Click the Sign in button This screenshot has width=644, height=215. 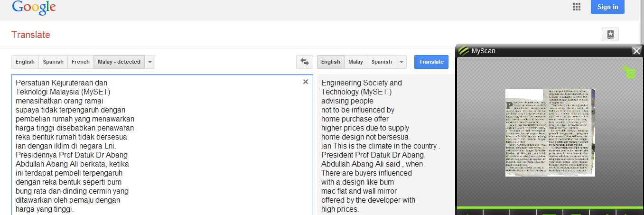pyautogui.click(x=607, y=7)
